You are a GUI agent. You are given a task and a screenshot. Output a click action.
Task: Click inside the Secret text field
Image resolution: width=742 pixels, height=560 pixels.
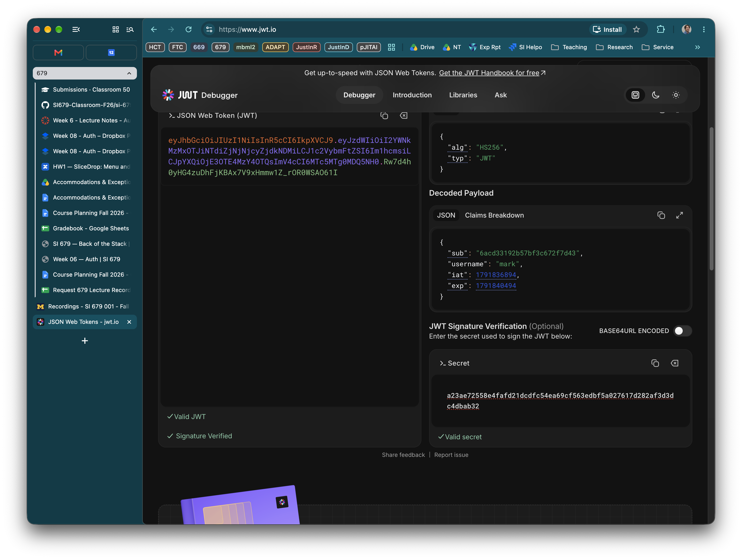click(560, 401)
